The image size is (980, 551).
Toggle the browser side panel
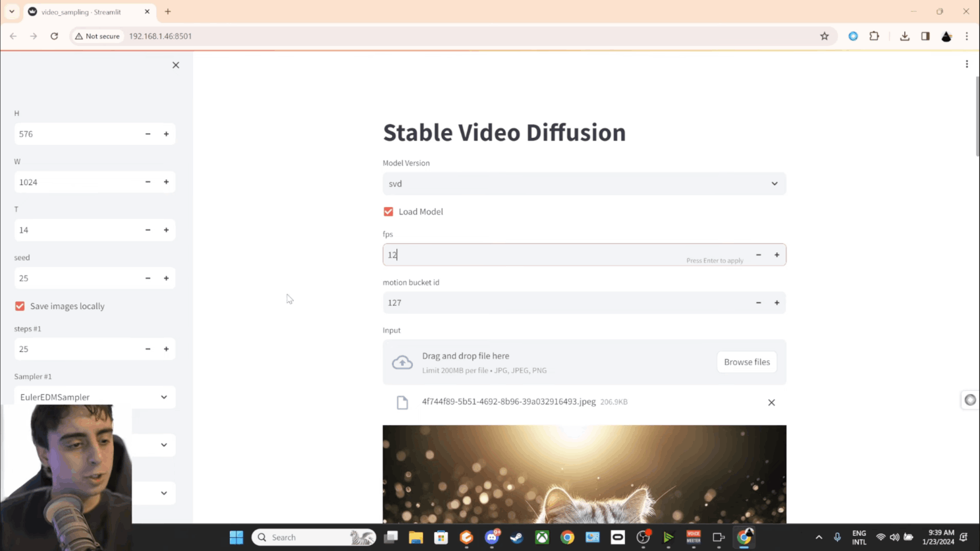click(925, 36)
